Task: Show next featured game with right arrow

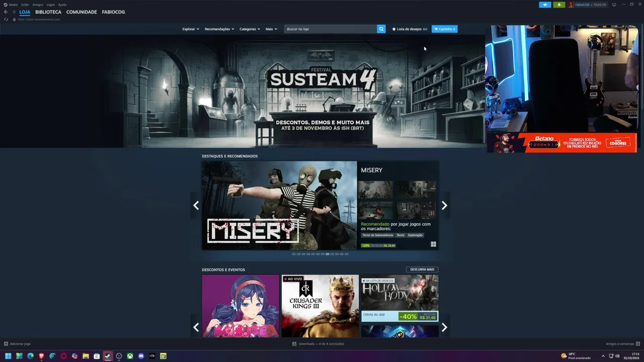Action: pos(444,205)
